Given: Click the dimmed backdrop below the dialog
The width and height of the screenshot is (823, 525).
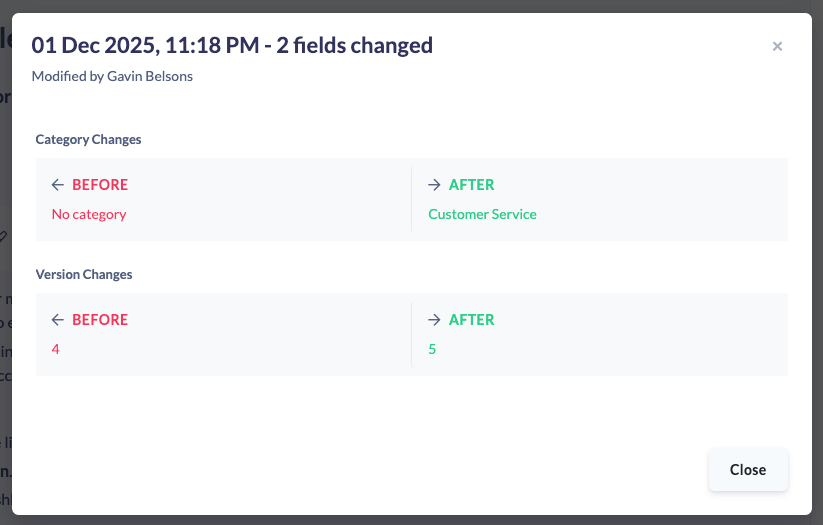Looking at the screenshot, I should (x=400, y=520).
